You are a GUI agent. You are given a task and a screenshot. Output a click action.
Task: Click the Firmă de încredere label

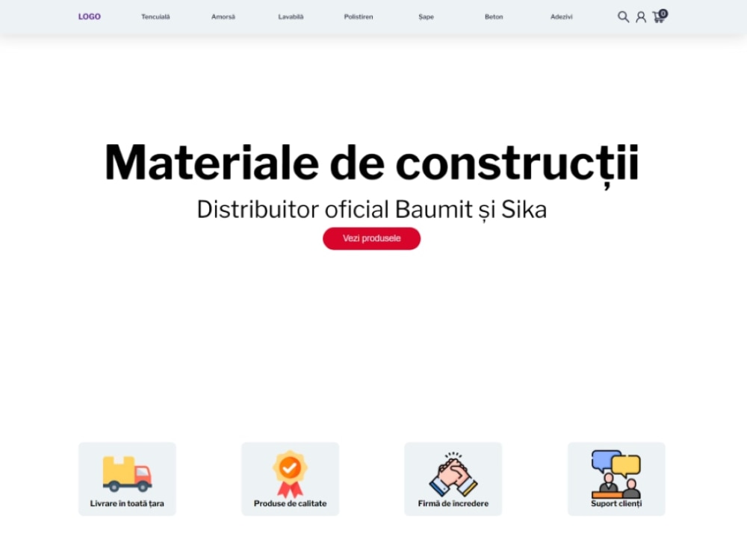[x=453, y=504]
